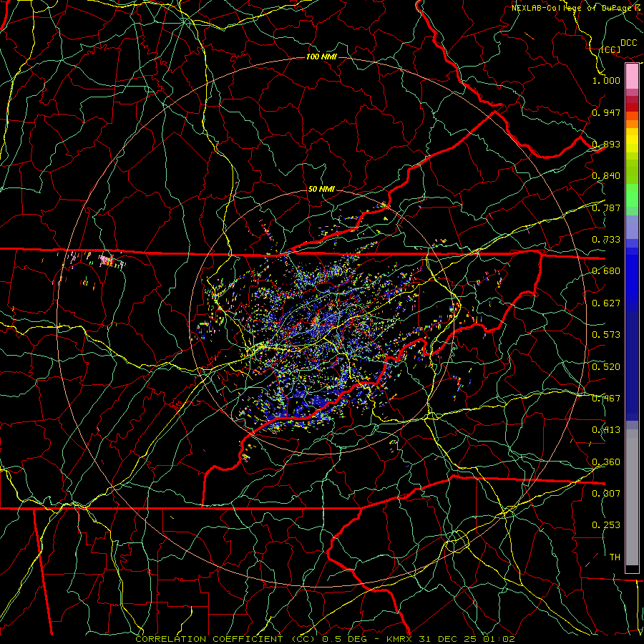Click the KMRX radar site identifier
Viewport: 644px width, 644px height.
point(399,639)
